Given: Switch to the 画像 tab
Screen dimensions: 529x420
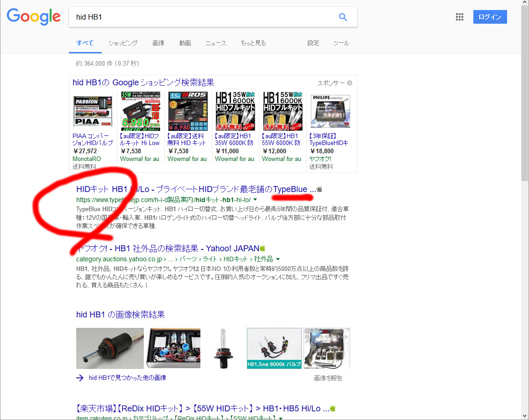Looking at the screenshot, I should click(x=158, y=43).
